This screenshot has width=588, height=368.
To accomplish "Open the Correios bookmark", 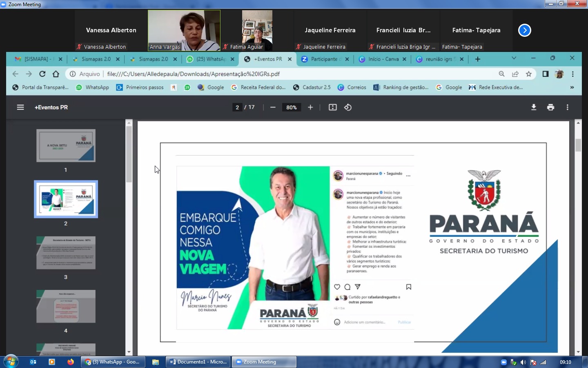I will pyautogui.click(x=352, y=87).
